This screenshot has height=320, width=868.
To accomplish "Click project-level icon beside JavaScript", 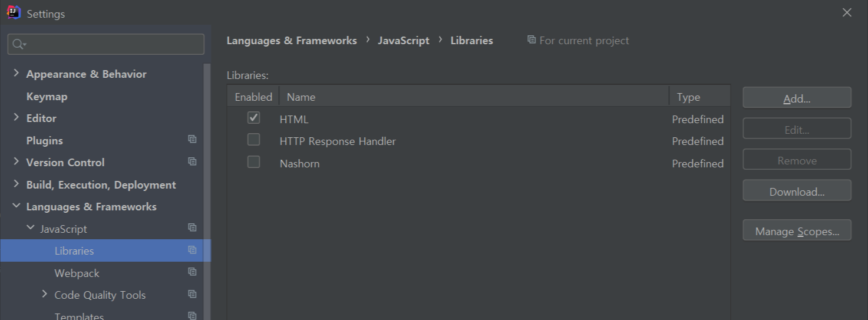I will [192, 227].
